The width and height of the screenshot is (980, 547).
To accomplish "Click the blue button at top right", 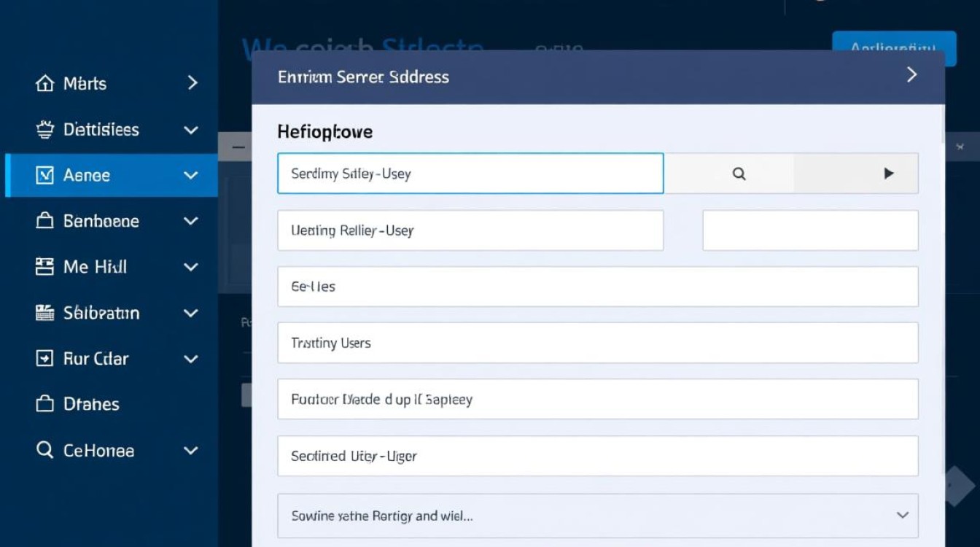I will [893, 49].
